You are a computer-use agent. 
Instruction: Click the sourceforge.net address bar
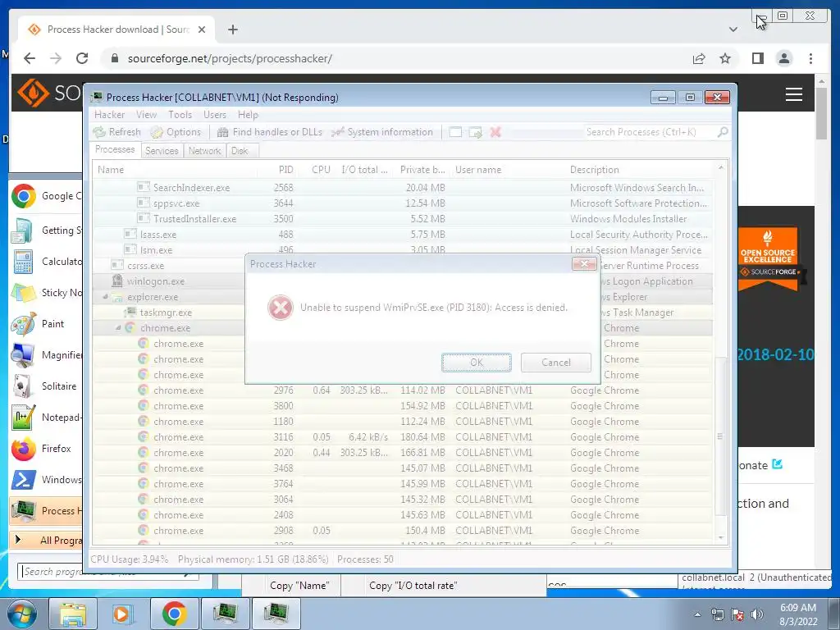point(396,58)
